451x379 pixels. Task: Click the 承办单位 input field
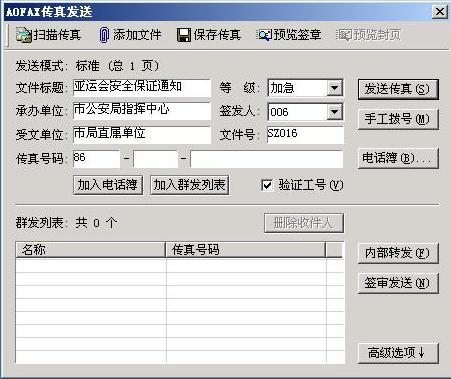(x=142, y=111)
